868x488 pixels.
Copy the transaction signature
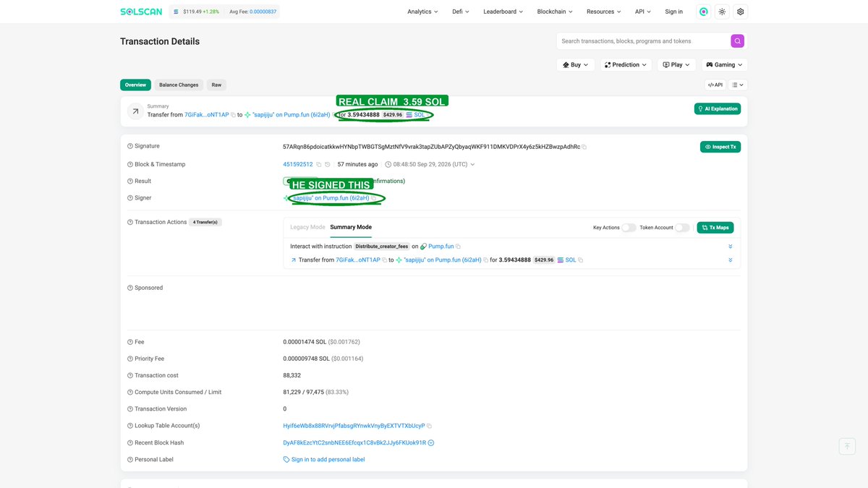pyautogui.click(x=584, y=147)
